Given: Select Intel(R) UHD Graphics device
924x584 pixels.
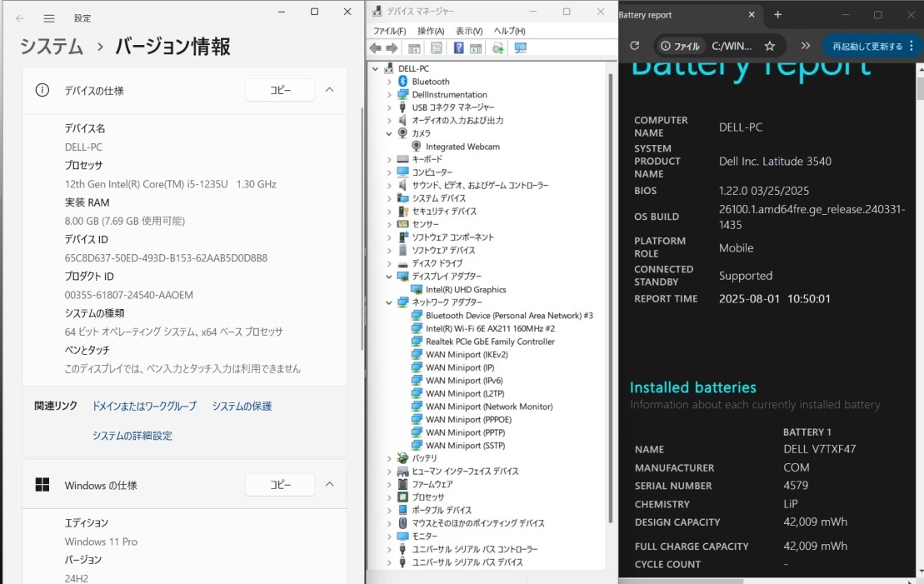Looking at the screenshot, I should point(466,289).
